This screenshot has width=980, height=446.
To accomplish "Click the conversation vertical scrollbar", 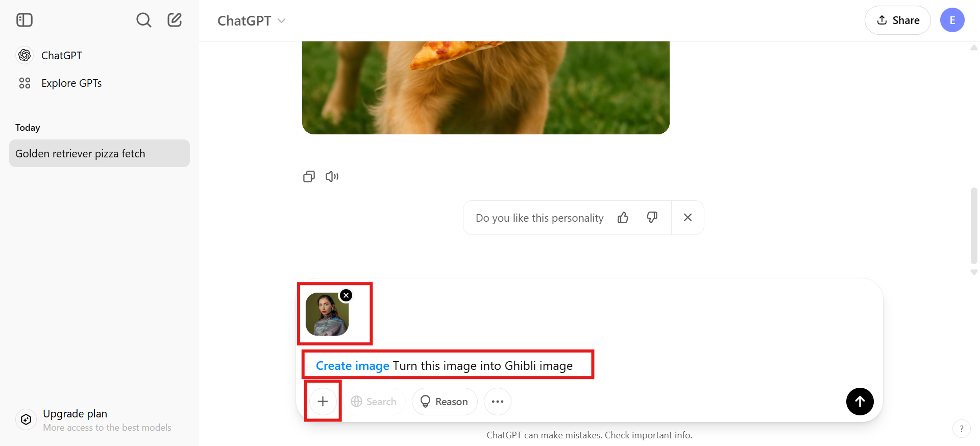I will 974,225.
